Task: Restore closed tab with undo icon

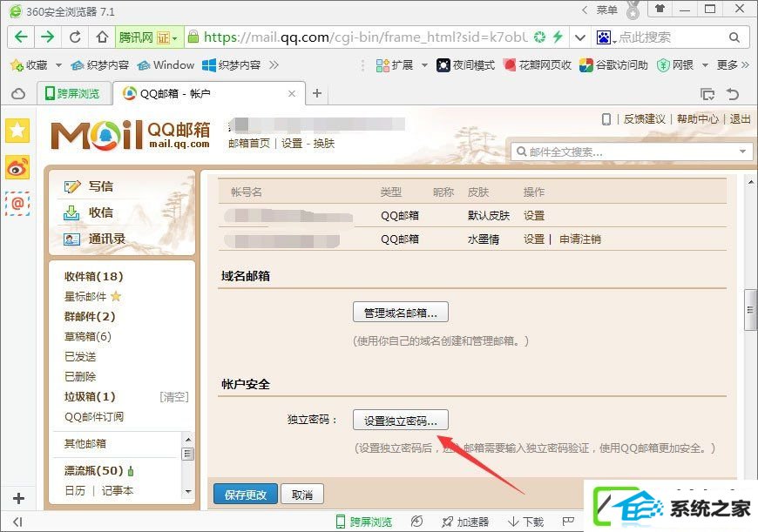Action: click(x=733, y=94)
